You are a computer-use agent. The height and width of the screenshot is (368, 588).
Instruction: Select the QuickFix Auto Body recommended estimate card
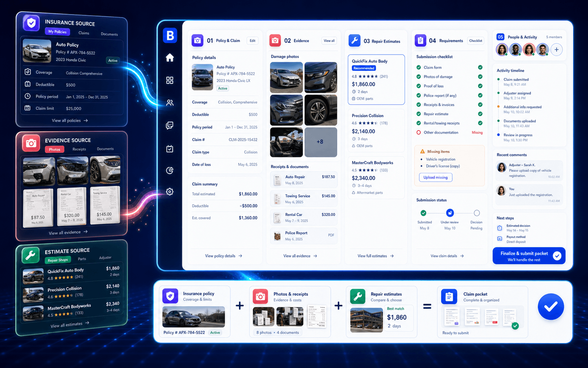(x=376, y=80)
